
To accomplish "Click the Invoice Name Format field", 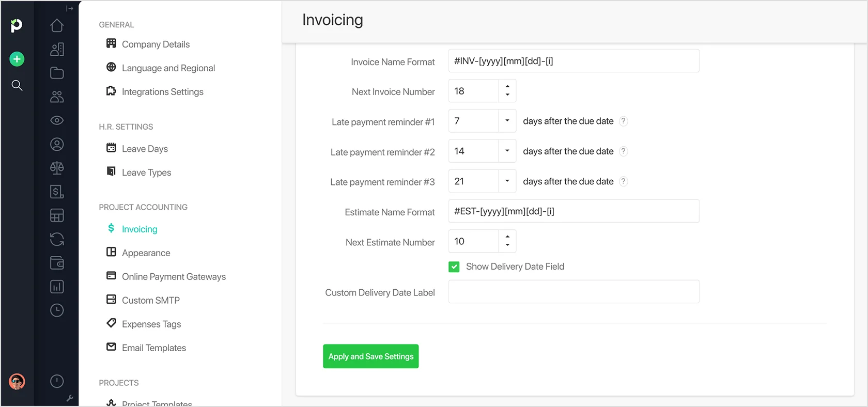I will click(x=574, y=61).
